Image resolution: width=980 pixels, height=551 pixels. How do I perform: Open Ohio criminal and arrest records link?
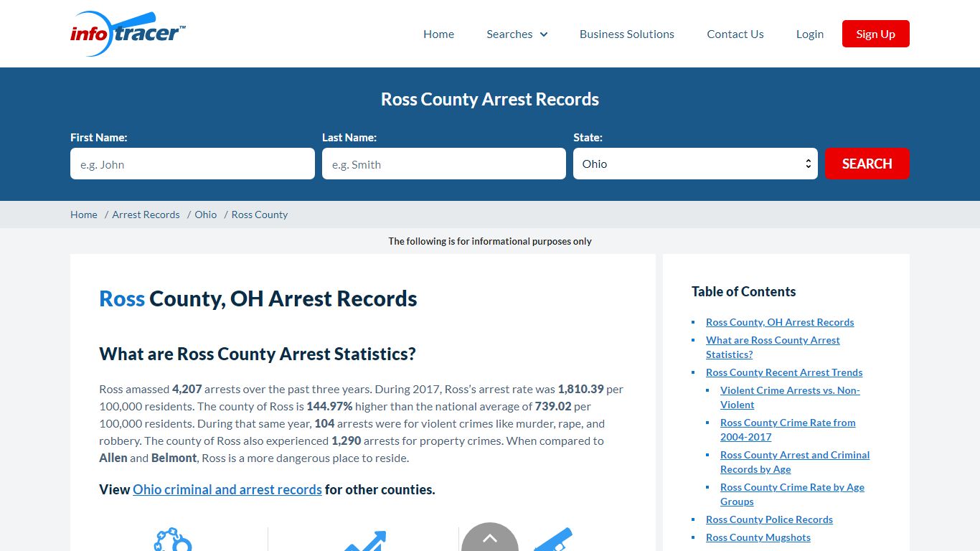227,489
